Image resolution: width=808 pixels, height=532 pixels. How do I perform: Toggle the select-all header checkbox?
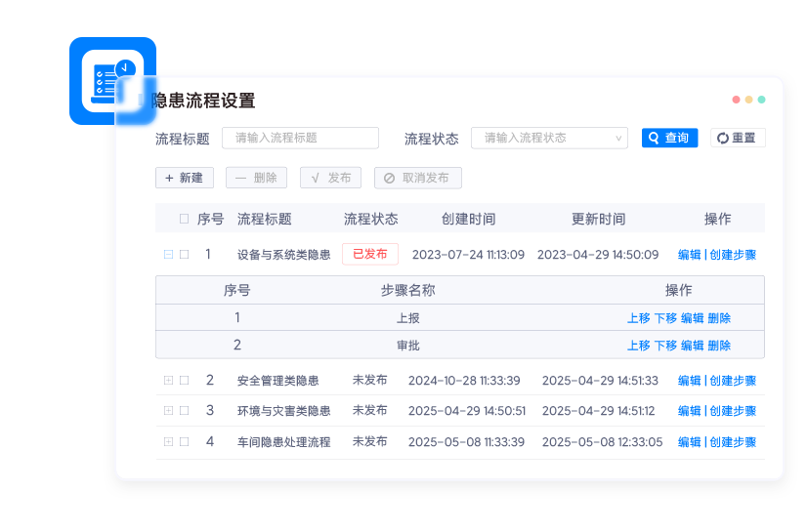click(184, 219)
